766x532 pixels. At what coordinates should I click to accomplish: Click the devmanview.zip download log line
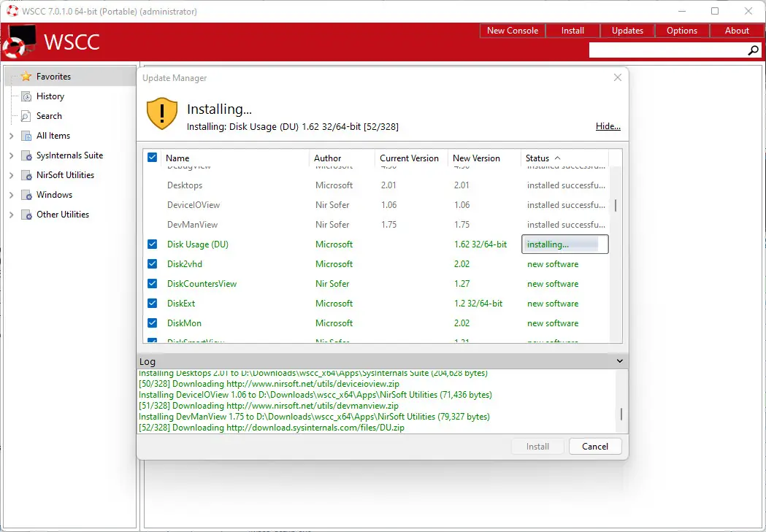point(268,406)
